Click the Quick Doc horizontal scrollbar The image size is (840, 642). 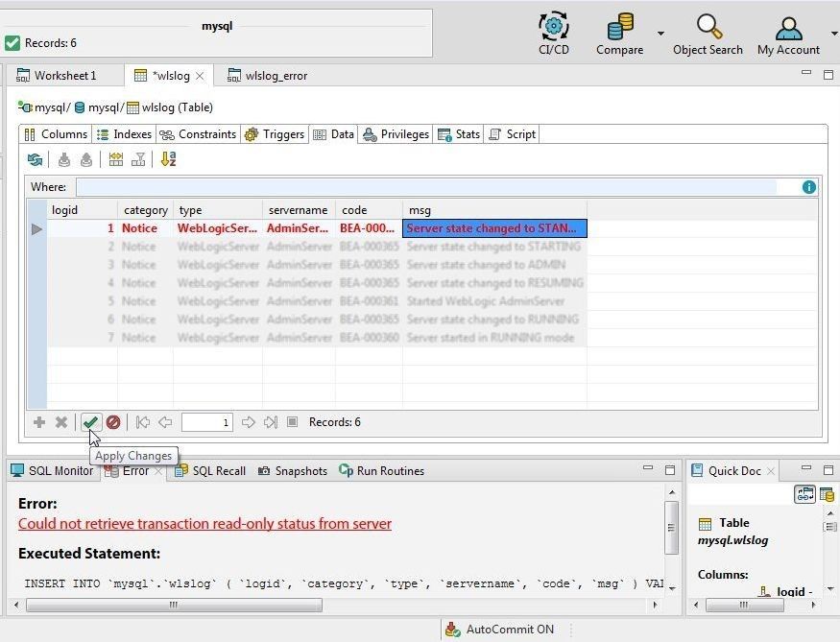click(x=745, y=606)
